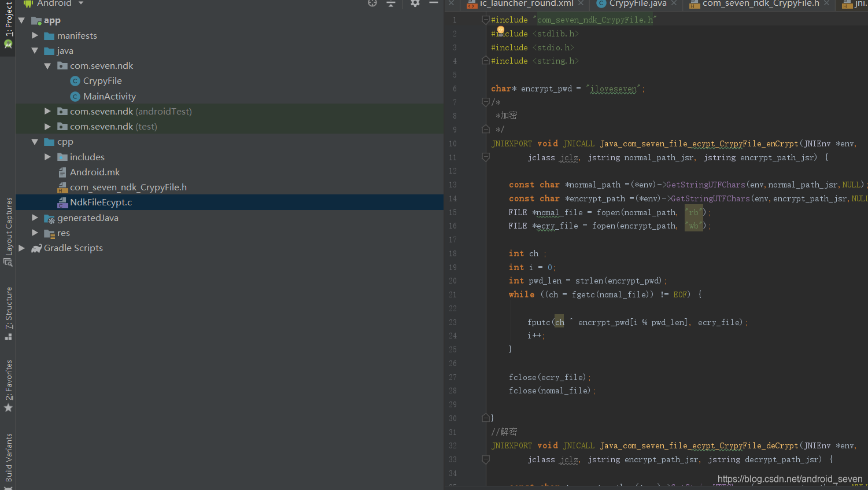Expand com.seven.ndk (androidTest) package
The height and width of the screenshot is (490, 868).
coord(47,111)
